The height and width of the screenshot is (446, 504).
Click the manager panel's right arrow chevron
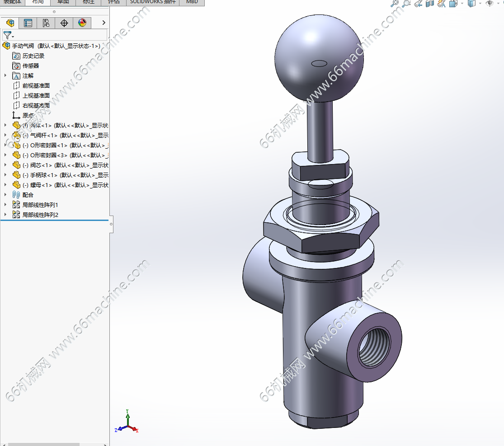tap(104, 23)
